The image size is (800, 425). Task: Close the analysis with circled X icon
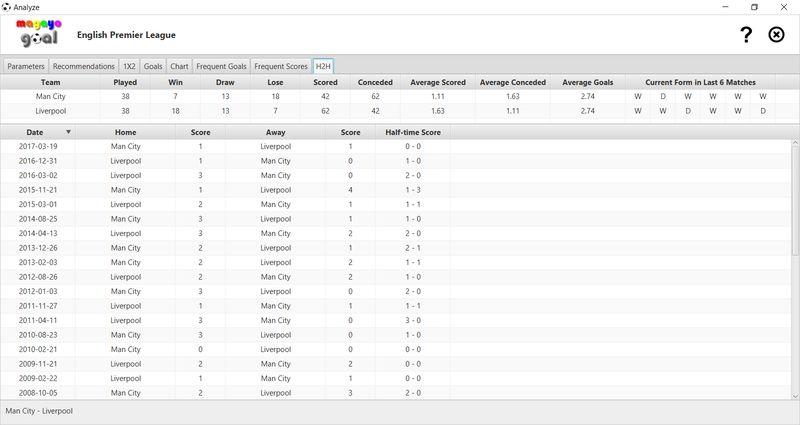click(x=776, y=35)
